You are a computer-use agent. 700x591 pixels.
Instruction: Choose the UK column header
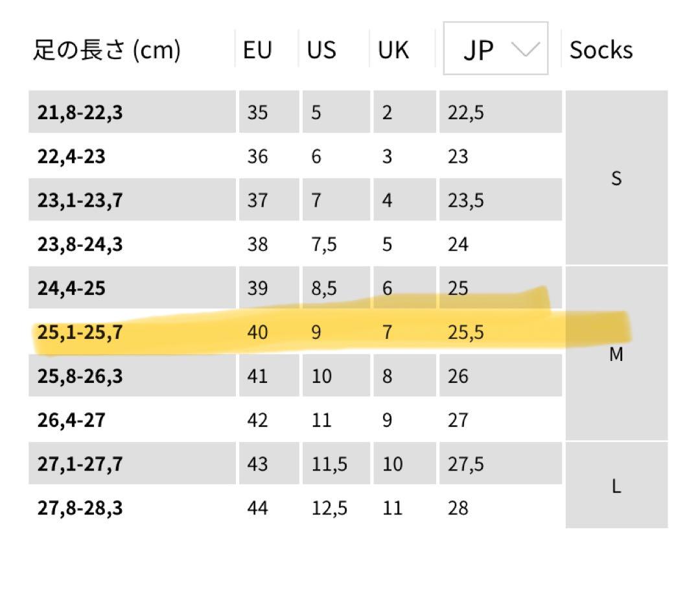[393, 49]
